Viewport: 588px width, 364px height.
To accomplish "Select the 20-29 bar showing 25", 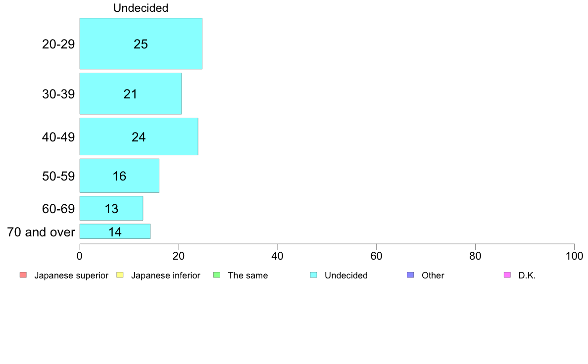I will click(x=141, y=44).
